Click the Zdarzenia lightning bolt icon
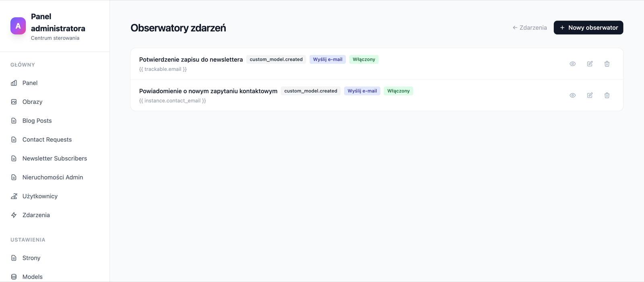 tap(14, 215)
